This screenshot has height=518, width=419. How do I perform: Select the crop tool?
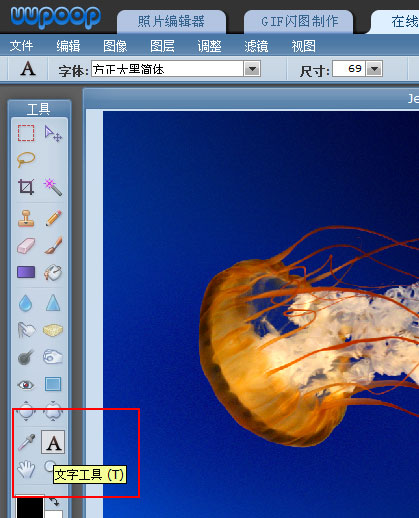click(26, 186)
